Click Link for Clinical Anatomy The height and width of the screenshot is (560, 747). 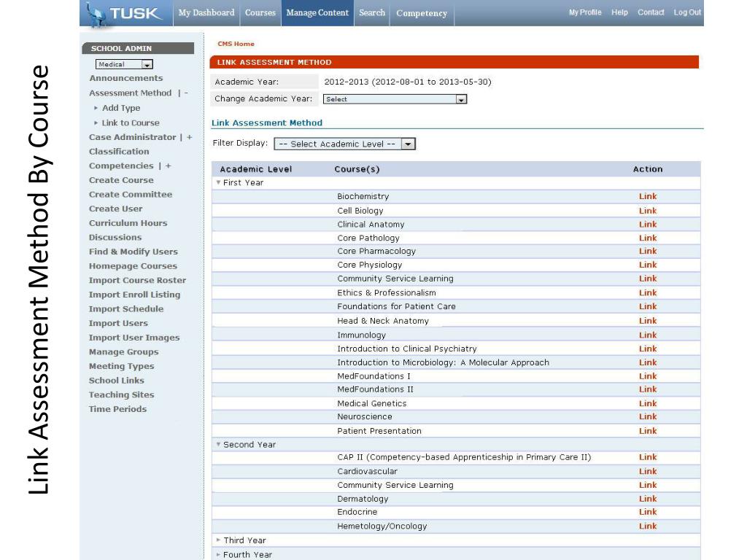[648, 225]
